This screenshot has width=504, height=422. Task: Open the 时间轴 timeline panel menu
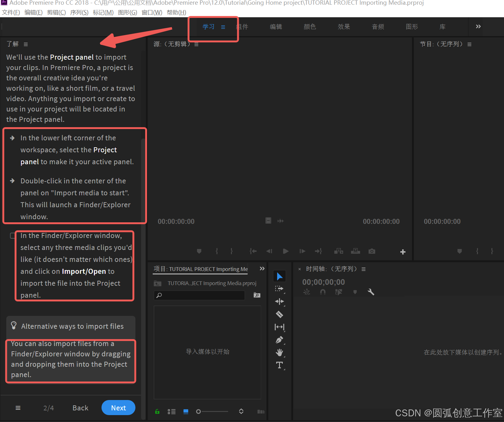(364, 269)
